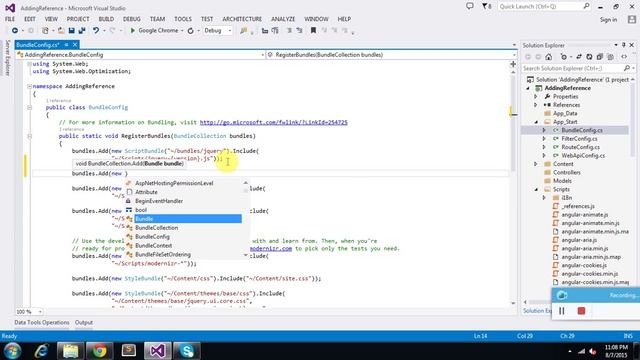Image resolution: width=640 pixels, height=360 pixels.
Task: Stop the screen recording
Action: tap(581, 311)
